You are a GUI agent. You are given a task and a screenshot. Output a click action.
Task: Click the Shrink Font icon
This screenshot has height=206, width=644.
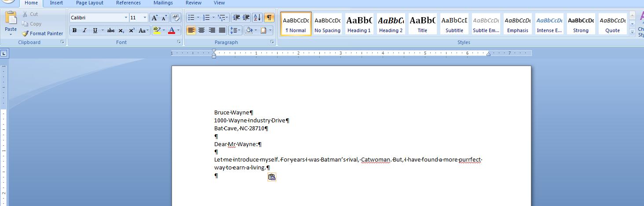coord(164,18)
